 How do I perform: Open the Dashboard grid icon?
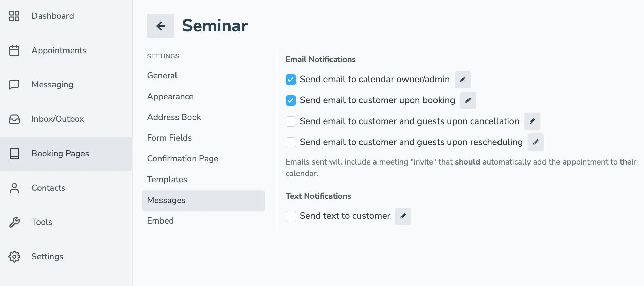(14, 16)
